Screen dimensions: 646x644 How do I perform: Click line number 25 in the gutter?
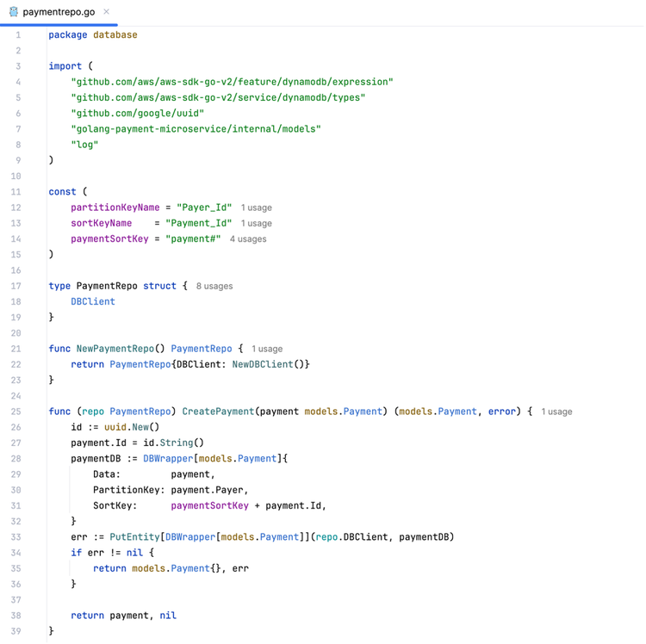click(16, 412)
